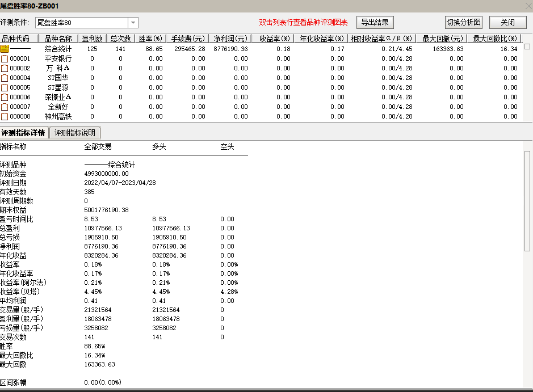Sort by the 总次数 column header
The width and height of the screenshot is (533, 392).
click(x=121, y=39)
